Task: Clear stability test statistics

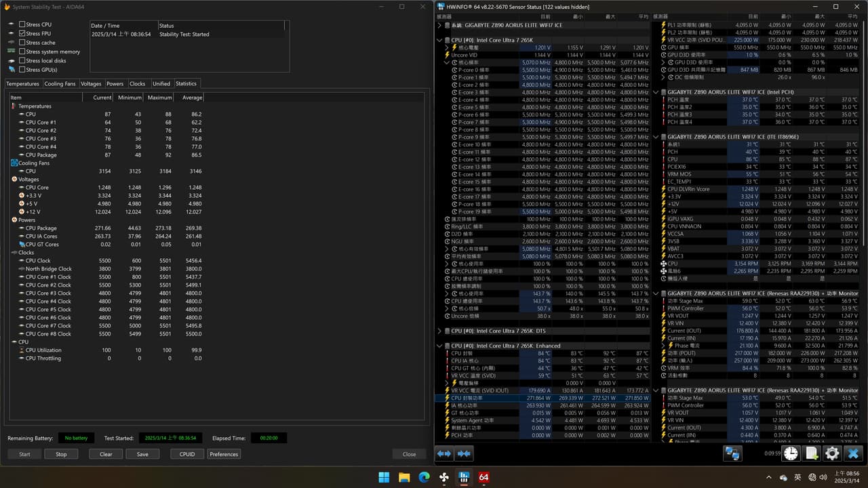Action: tap(106, 454)
